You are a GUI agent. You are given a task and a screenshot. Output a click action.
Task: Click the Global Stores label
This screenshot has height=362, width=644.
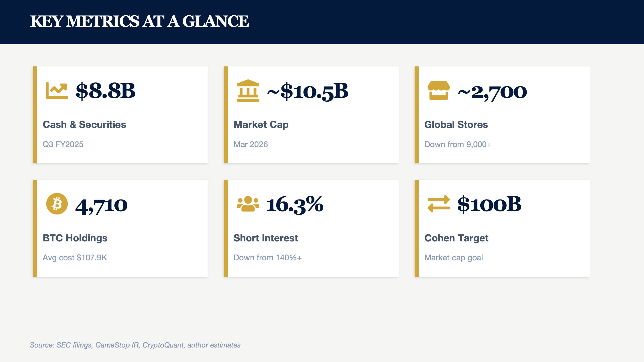[456, 125]
